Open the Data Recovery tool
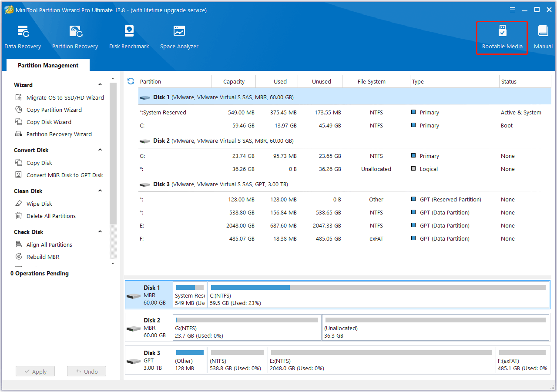 pos(23,37)
